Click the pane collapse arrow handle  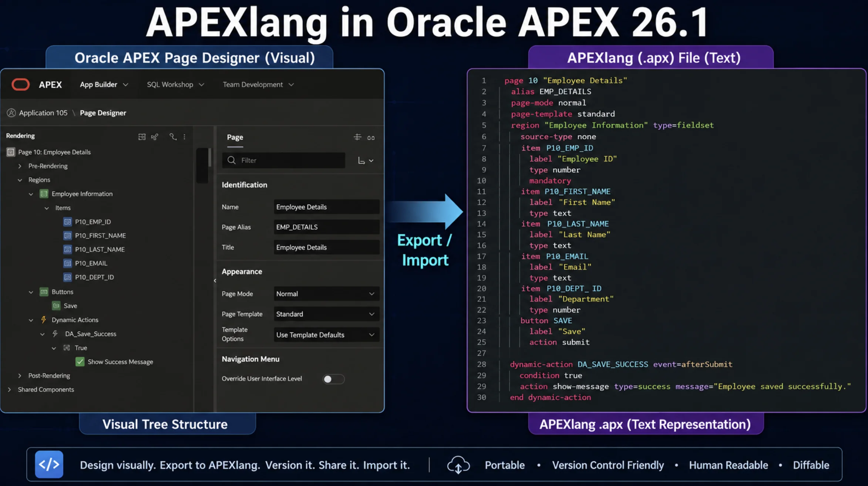point(215,281)
